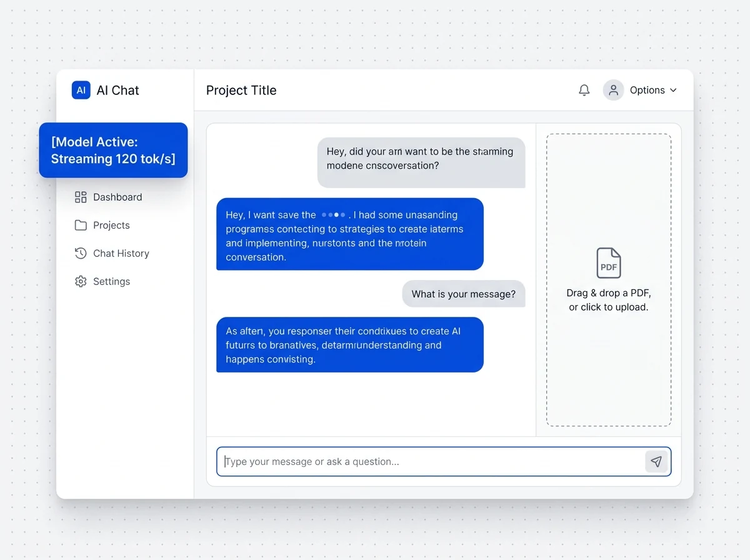This screenshot has height=560, width=750.
Task: Click the blue bubble starting "Hey, I want save"
Action: pyautogui.click(x=350, y=234)
